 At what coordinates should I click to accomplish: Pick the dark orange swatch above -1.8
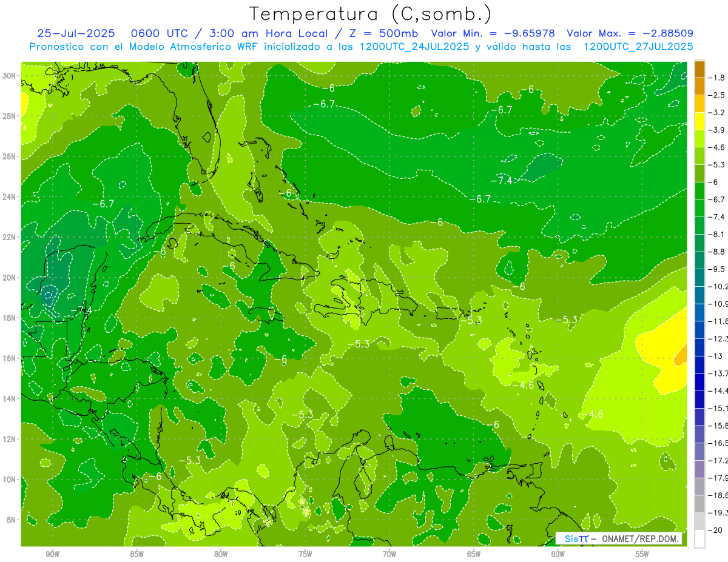[699, 69]
